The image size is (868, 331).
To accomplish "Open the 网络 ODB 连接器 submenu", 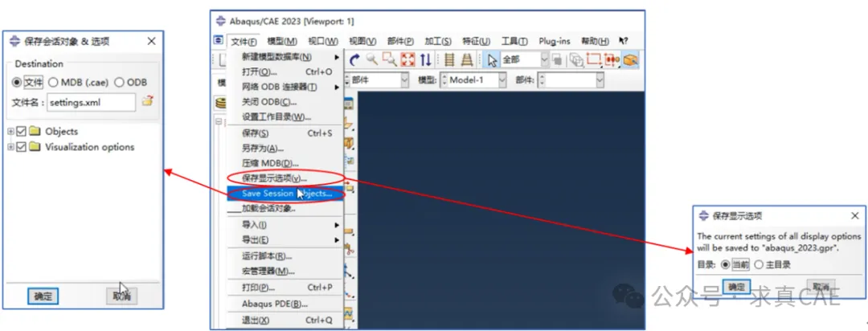I will point(285,87).
